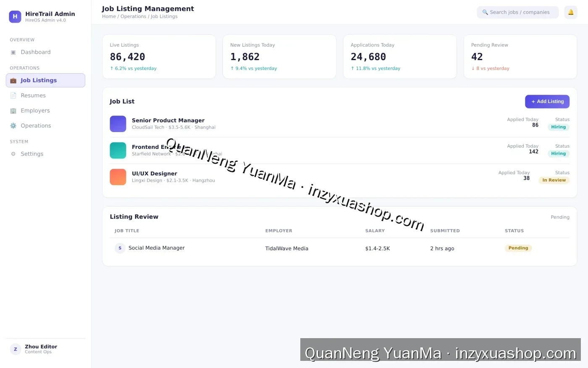Image resolution: width=588 pixels, height=368 pixels.
Task: Click the In Review status badge
Action: click(x=554, y=180)
